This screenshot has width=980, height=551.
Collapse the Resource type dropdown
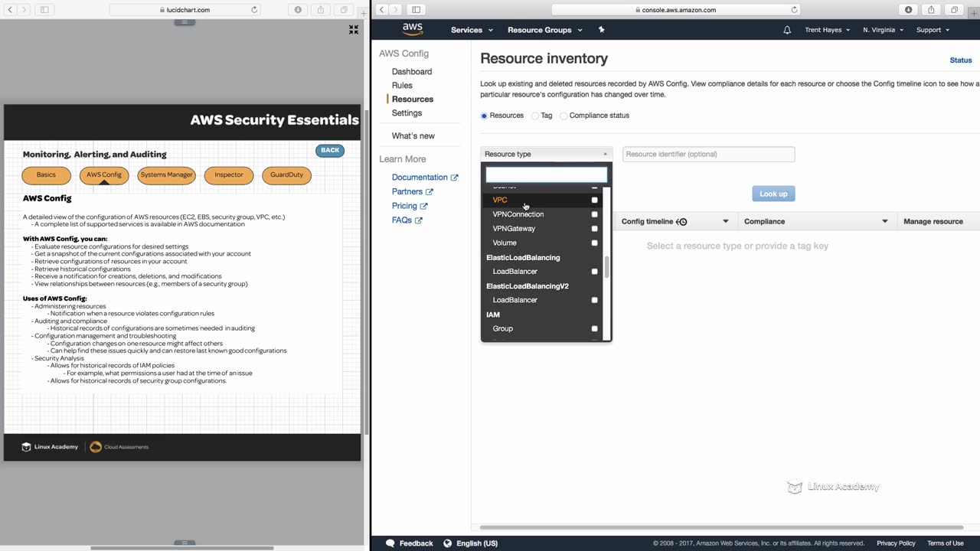coord(546,154)
